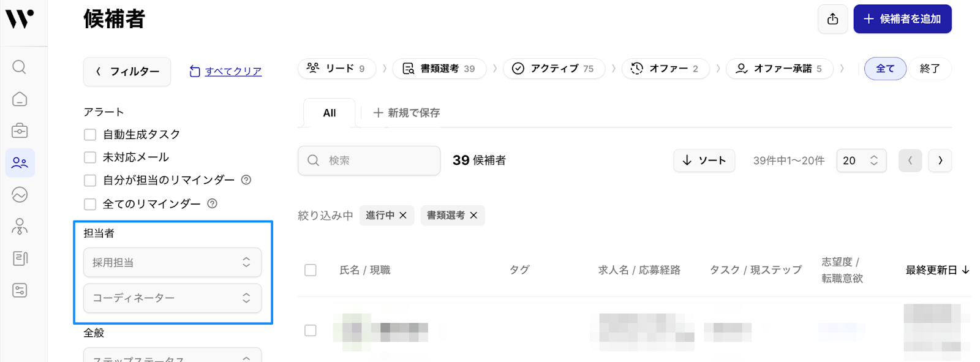Remove the 進行中 filter chip

pyautogui.click(x=403, y=216)
